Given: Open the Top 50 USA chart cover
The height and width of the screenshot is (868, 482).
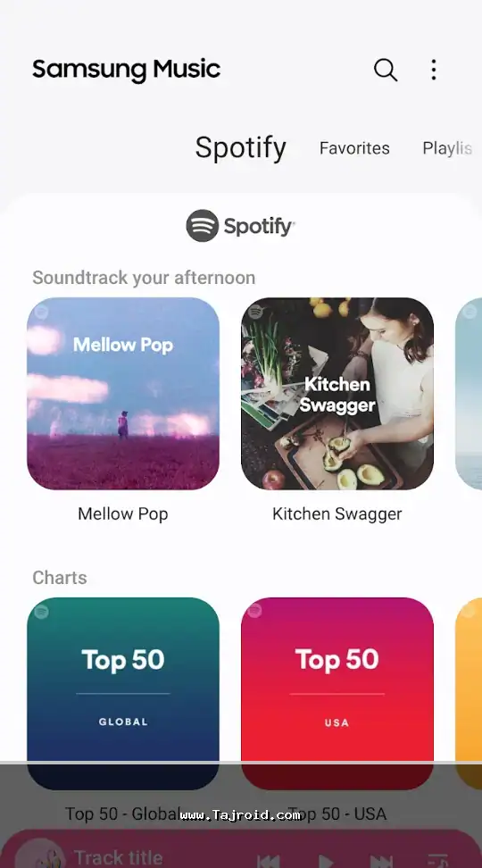Looking at the screenshot, I should [337, 693].
